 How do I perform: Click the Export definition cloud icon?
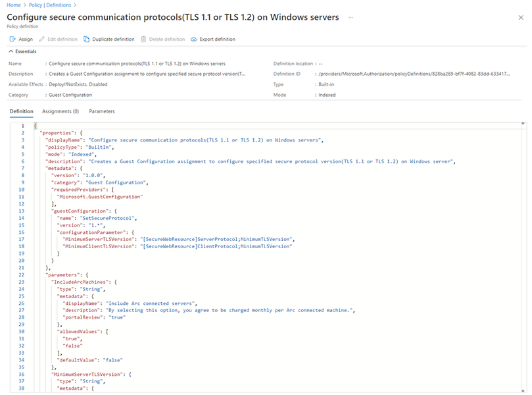point(194,39)
